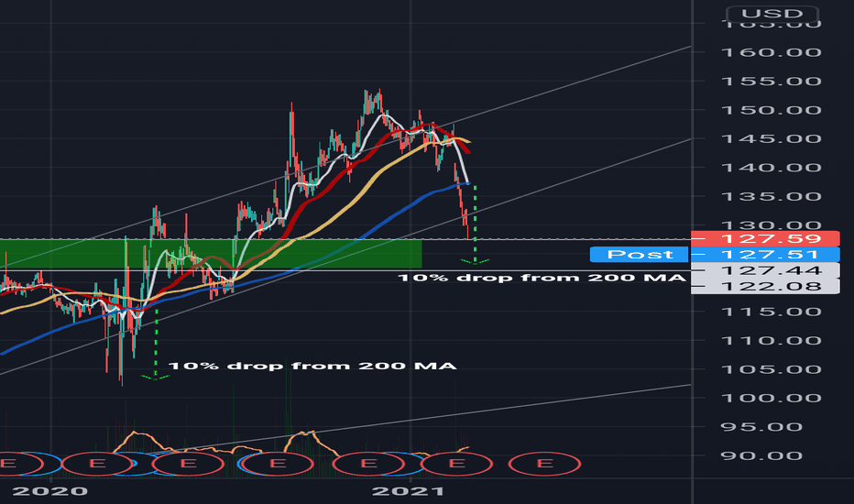The height and width of the screenshot is (504, 854).
Task: Click the 115.00 price scale value
Action: [x=771, y=312]
